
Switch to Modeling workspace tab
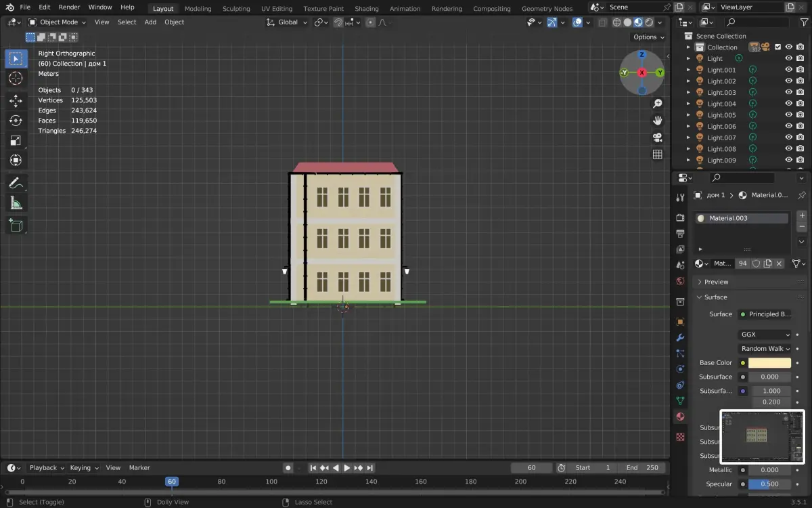(x=198, y=9)
